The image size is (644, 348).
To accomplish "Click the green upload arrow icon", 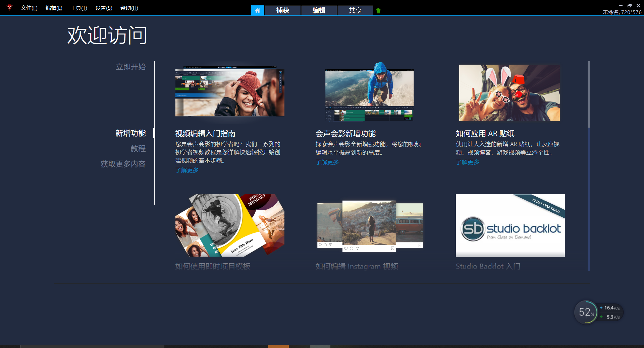I will coord(378,10).
